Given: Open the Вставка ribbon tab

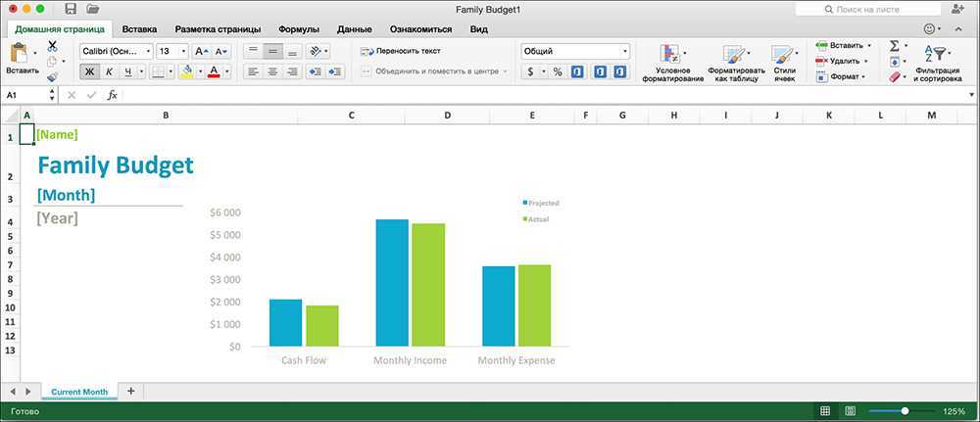Looking at the screenshot, I should click(139, 29).
